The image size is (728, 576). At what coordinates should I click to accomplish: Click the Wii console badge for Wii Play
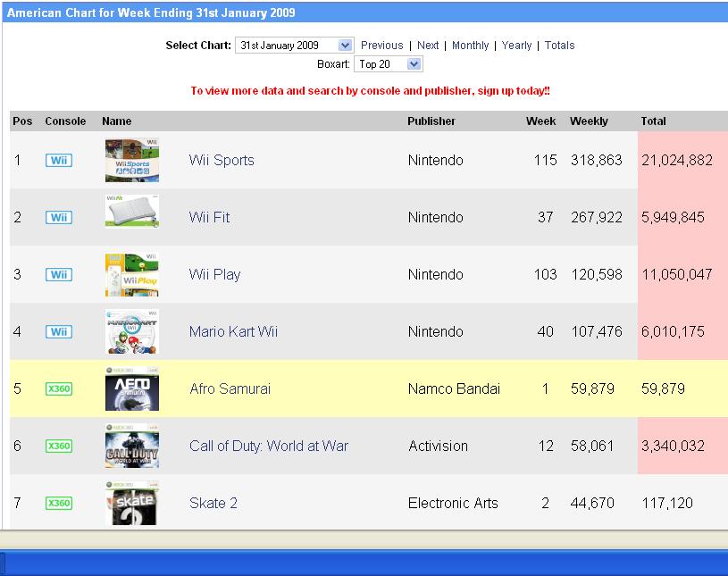(x=59, y=274)
